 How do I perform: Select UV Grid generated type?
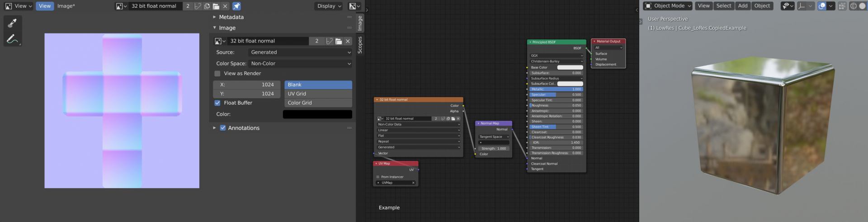318,94
